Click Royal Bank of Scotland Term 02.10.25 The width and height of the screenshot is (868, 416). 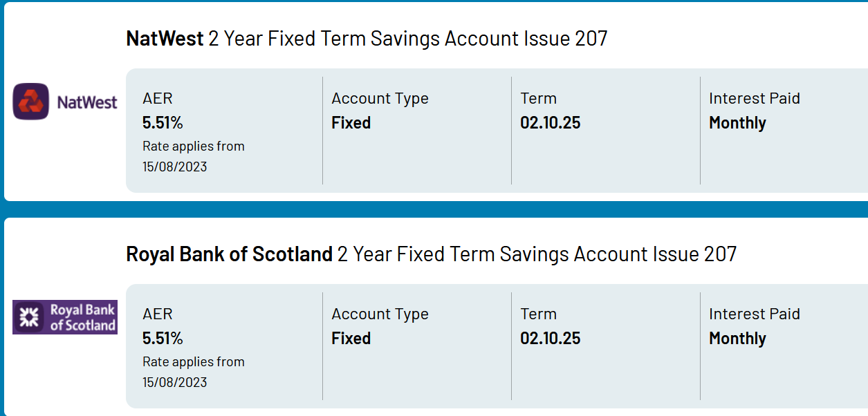tap(551, 339)
